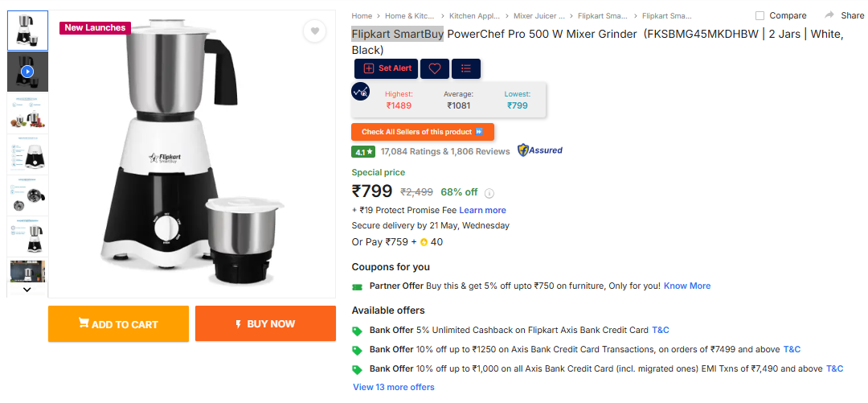Screen dimensions: 868x403
Task: Click the Share arrow icon
Action: [x=829, y=15]
